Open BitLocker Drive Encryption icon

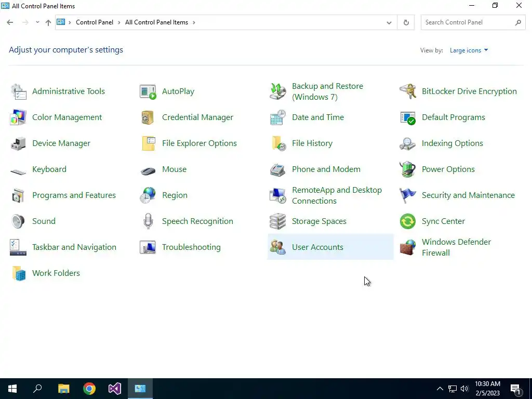(x=408, y=91)
